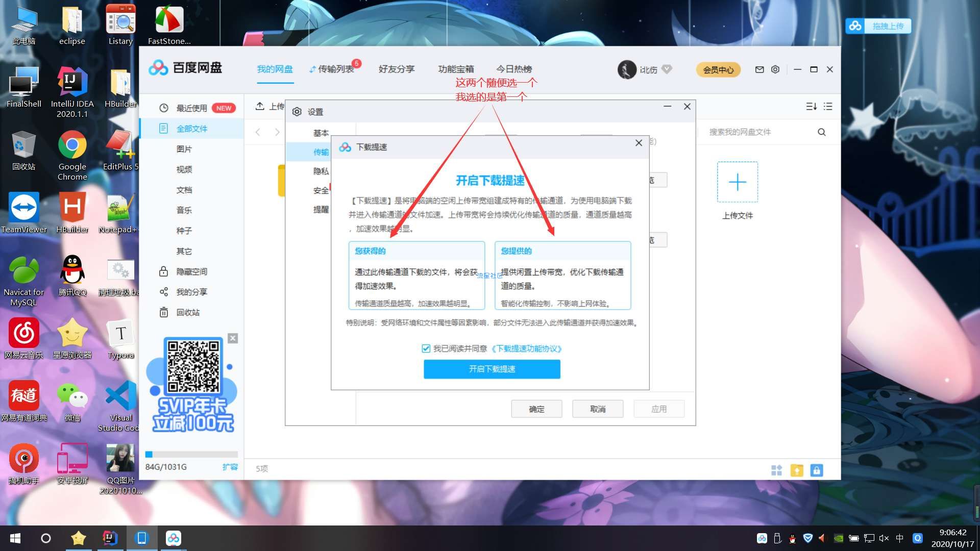
Task: Select 音乐 category in sidebar
Action: (x=184, y=210)
